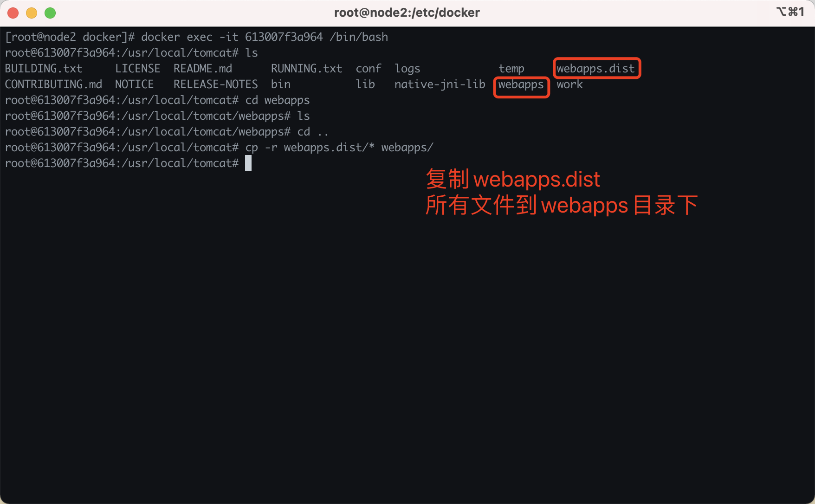Click README.md in the file listing
The height and width of the screenshot is (504, 815).
tap(203, 69)
